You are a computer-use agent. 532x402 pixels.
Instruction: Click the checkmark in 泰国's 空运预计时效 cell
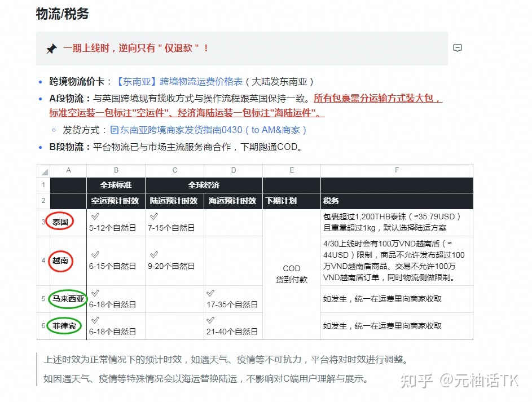coord(95,215)
